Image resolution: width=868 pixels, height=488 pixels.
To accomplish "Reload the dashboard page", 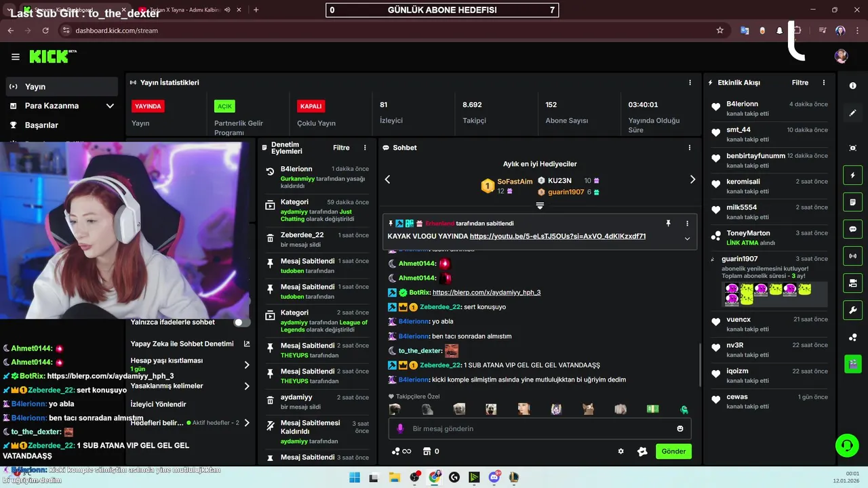I will pyautogui.click(x=45, y=30).
